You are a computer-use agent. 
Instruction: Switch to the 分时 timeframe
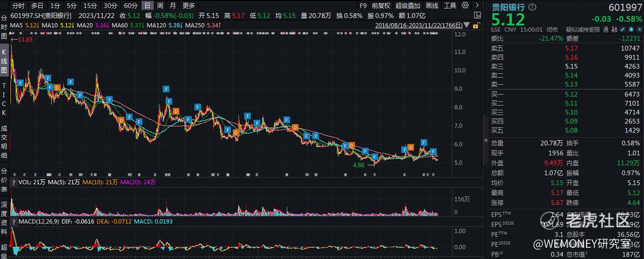[19, 5]
